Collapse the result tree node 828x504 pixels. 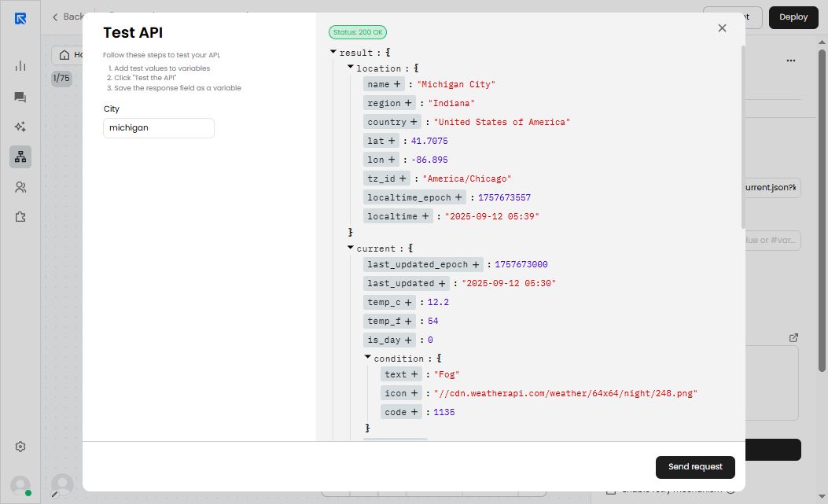(x=333, y=52)
